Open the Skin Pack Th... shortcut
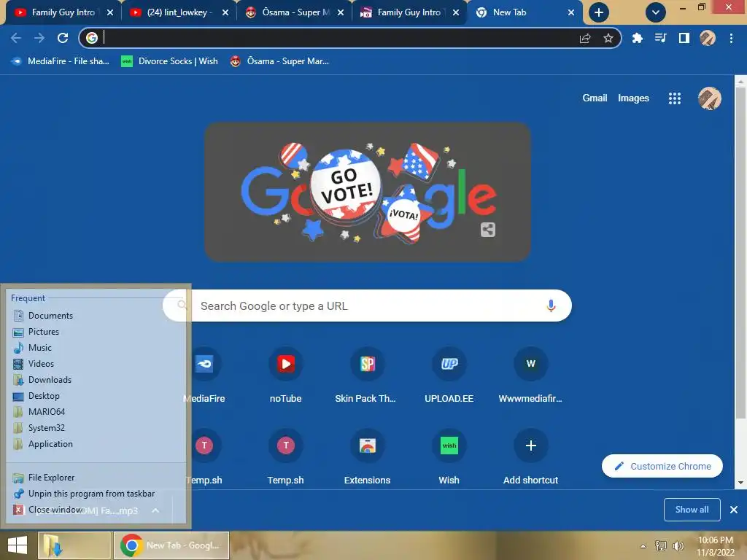 368,376
